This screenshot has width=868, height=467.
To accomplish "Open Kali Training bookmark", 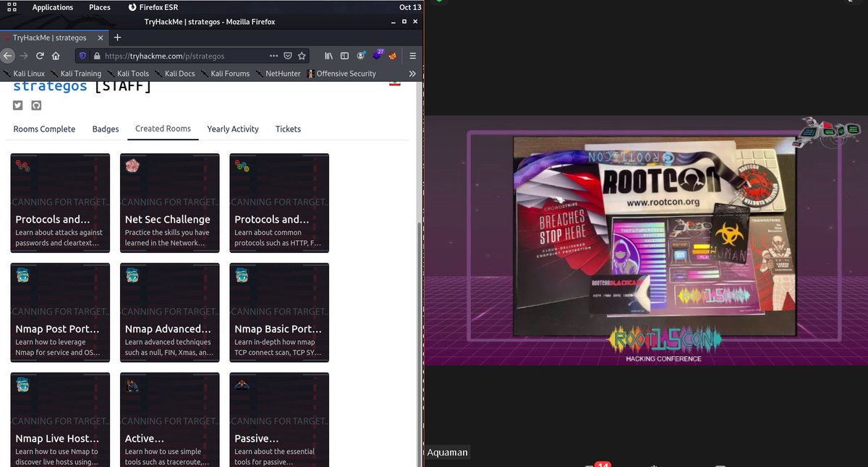I will pos(75,74).
